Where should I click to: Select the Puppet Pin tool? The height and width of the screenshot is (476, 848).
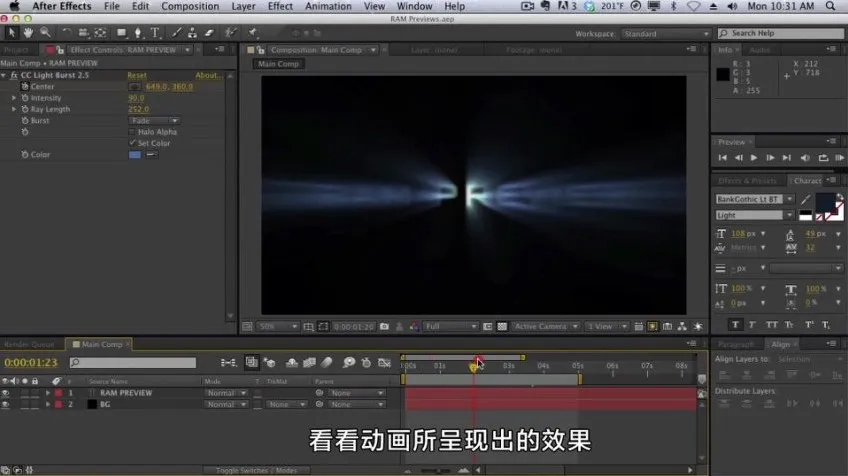pos(251,34)
